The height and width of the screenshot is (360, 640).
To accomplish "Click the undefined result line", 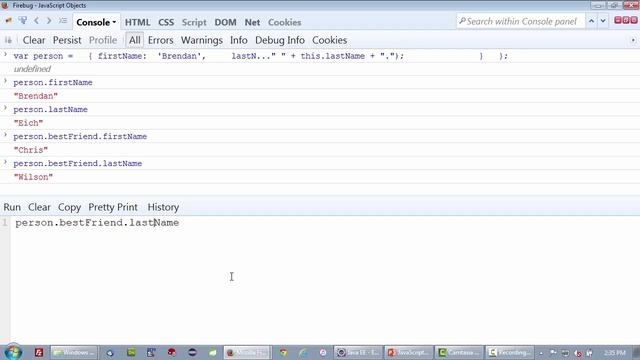I will (x=32, y=69).
